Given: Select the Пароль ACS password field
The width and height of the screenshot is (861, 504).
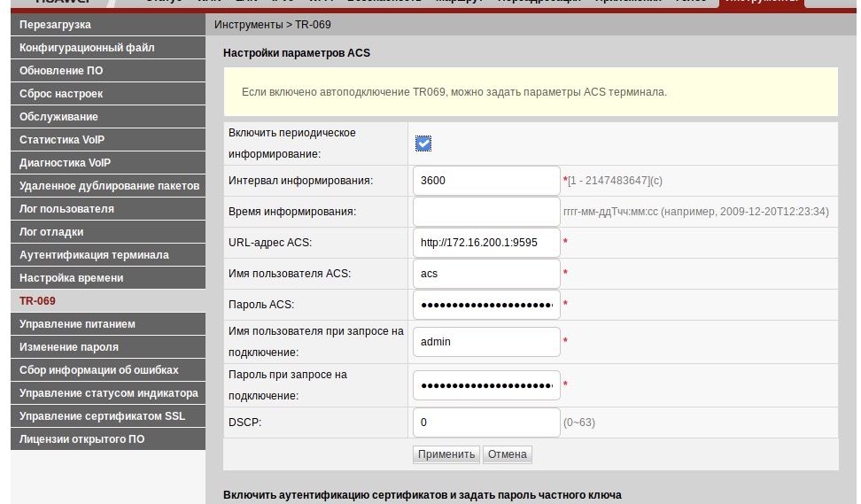Looking at the screenshot, I should pos(486,305).
